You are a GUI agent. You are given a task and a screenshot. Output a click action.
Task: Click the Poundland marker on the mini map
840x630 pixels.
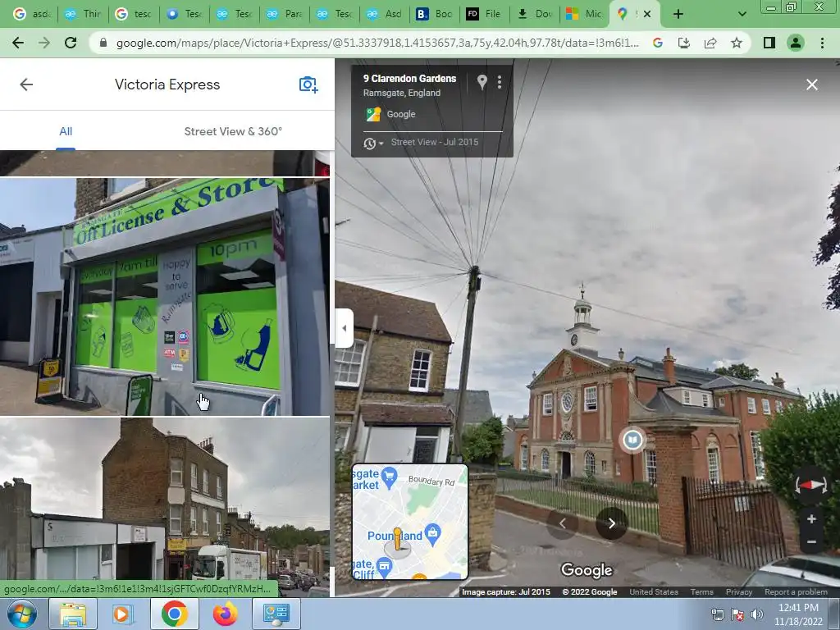pyautogui.click(x=432, y=533)
